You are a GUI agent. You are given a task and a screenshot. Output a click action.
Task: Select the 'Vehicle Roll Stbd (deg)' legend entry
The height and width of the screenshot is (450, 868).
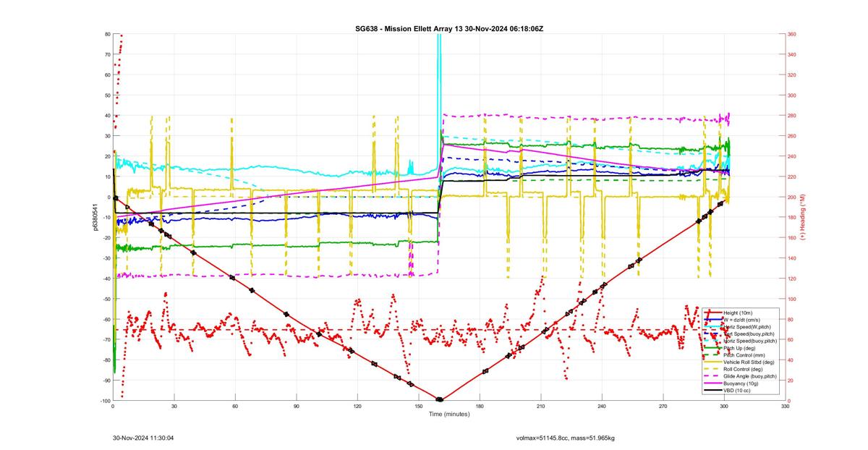pyautogui.click(x=749, y=362)
